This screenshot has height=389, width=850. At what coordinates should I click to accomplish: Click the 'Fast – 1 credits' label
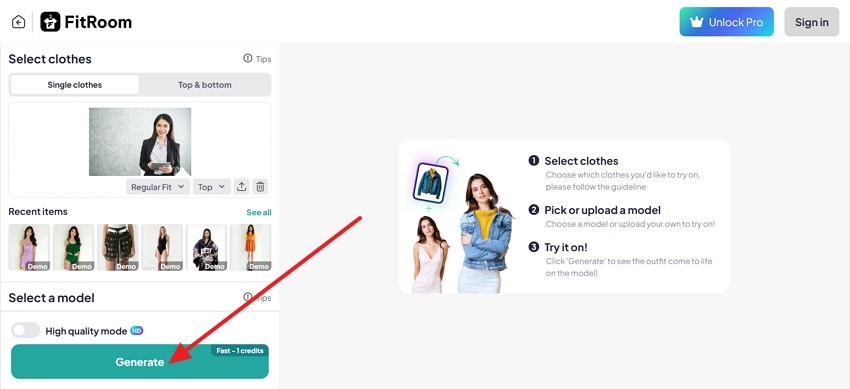240,351
